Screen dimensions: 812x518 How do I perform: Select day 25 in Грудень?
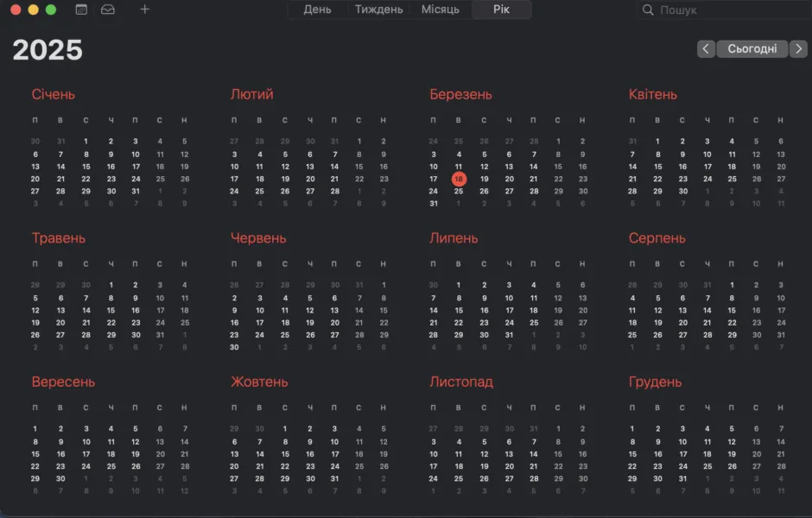click(x=707, y=467)
